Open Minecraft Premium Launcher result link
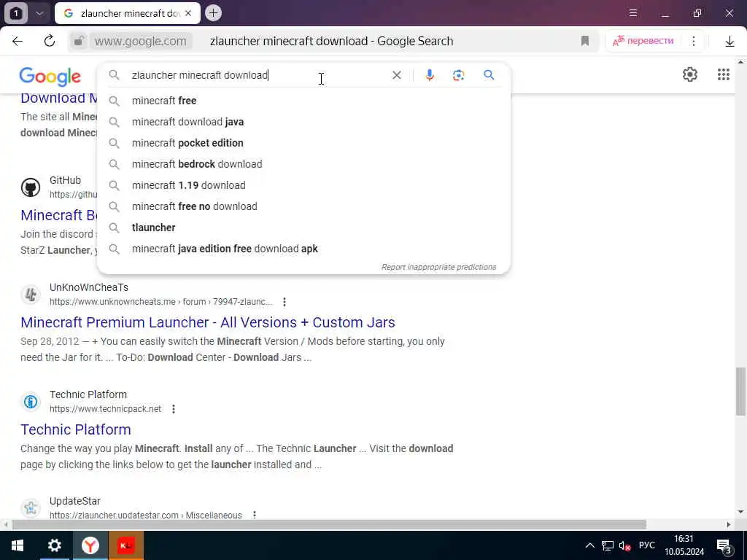Screen dimensions: 747x560 point(208,322)
